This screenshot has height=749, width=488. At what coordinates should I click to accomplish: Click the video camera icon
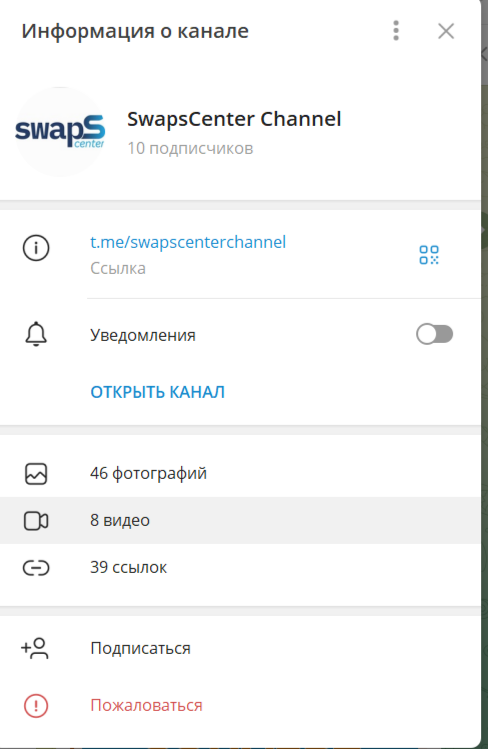pos(36,521)
